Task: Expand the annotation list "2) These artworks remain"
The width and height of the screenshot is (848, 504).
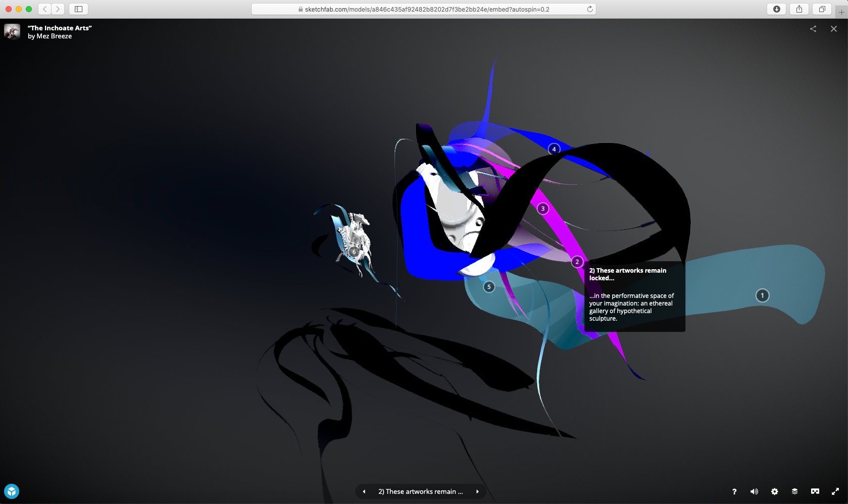Action: 420,491
